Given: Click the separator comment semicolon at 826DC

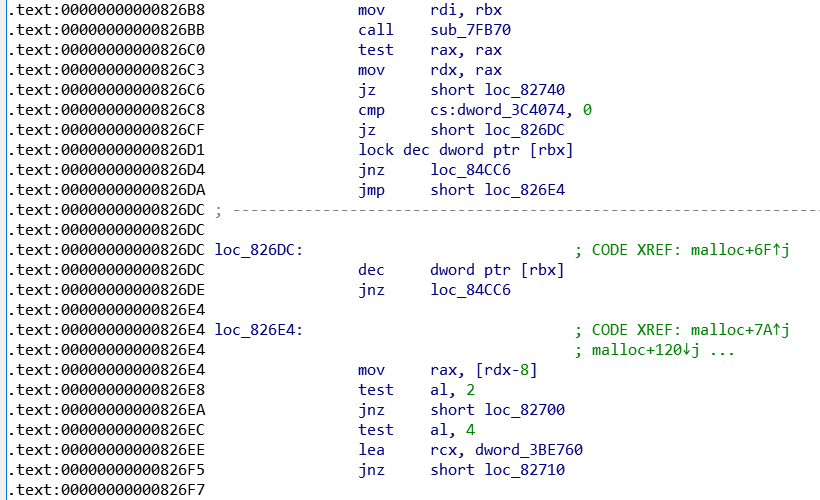Looking at the screenshot, I should [219, 210].
